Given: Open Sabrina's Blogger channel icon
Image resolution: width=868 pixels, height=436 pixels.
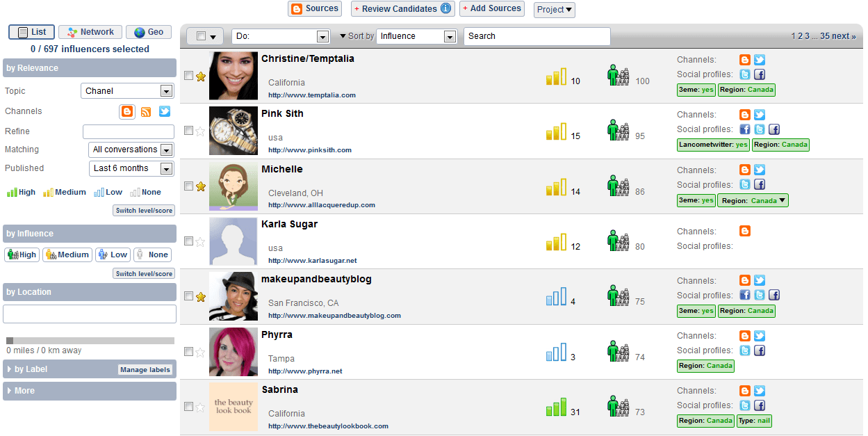Looking at the screenshot, I should [x=745, y=391].
